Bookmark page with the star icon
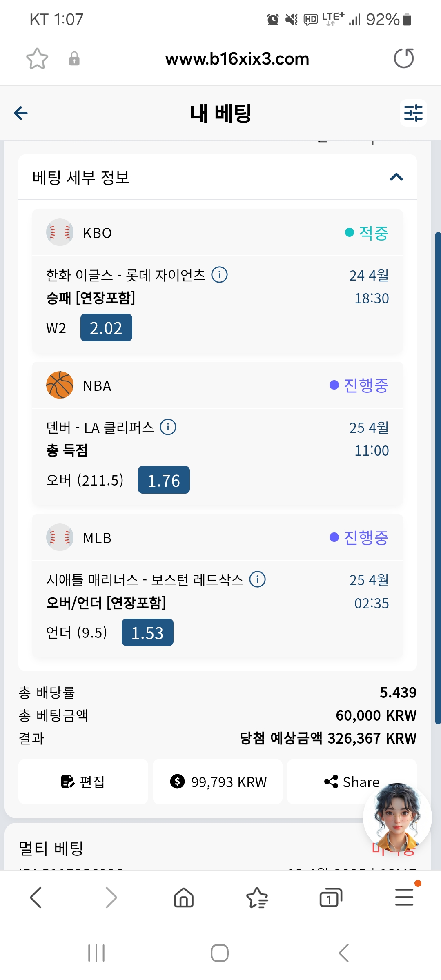Image resolution: width=441 pixels, height=980 pixels. [x=37, y=59]
